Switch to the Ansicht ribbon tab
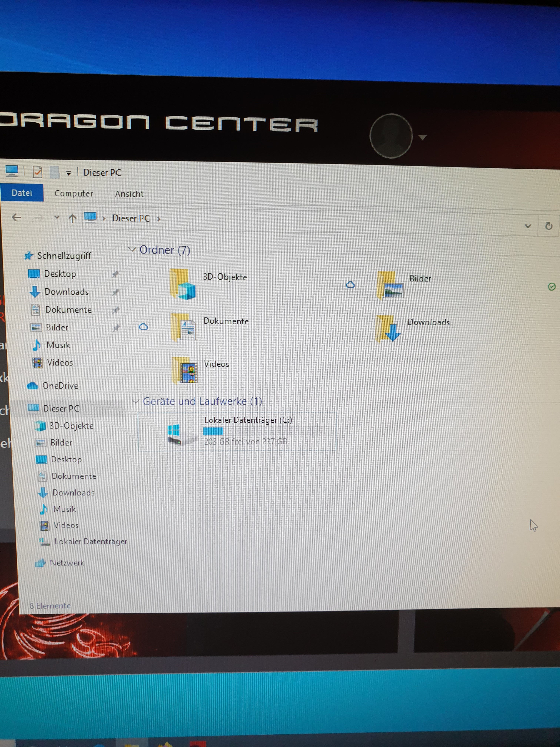Screen dimensions: 560x747 click(x=129, y=194)
